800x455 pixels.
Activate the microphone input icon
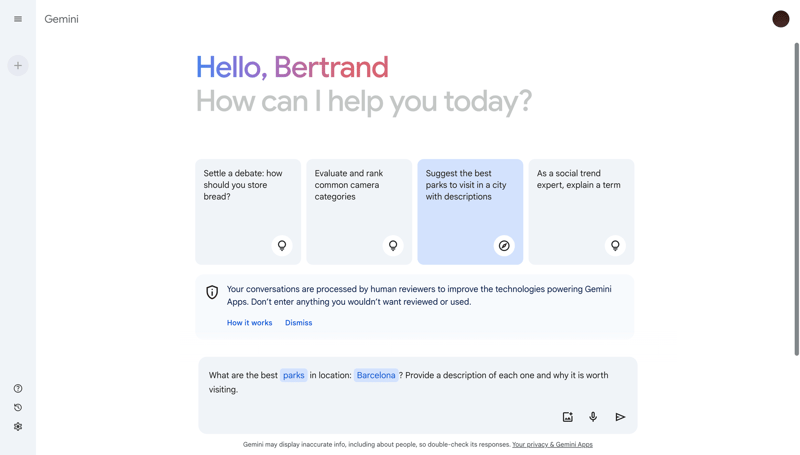coord(593,417)
